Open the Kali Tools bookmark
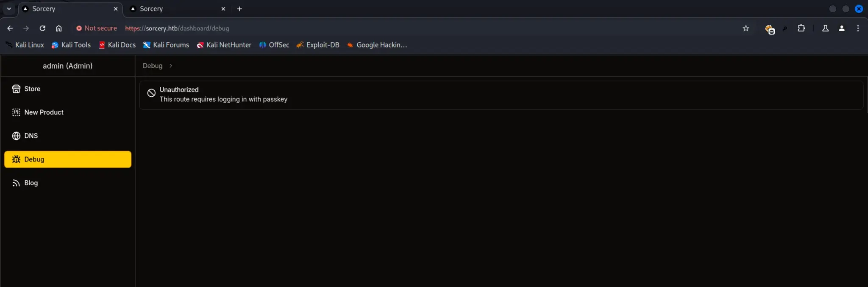Viewport: 868px width, 287px height. (x=71, y=45)
